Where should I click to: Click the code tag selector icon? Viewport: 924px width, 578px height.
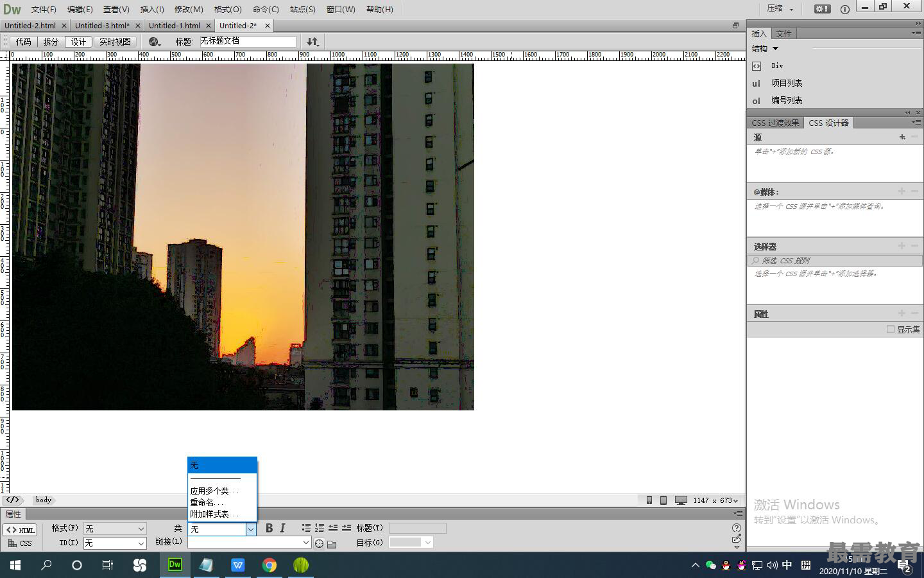(x=13, y=500)
